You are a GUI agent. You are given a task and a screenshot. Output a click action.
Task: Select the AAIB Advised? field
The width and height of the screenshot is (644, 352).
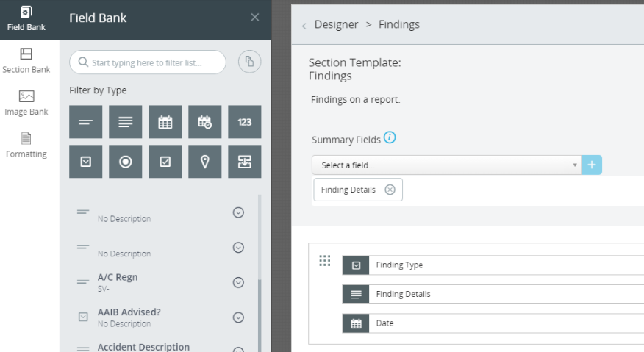(129, 312)
